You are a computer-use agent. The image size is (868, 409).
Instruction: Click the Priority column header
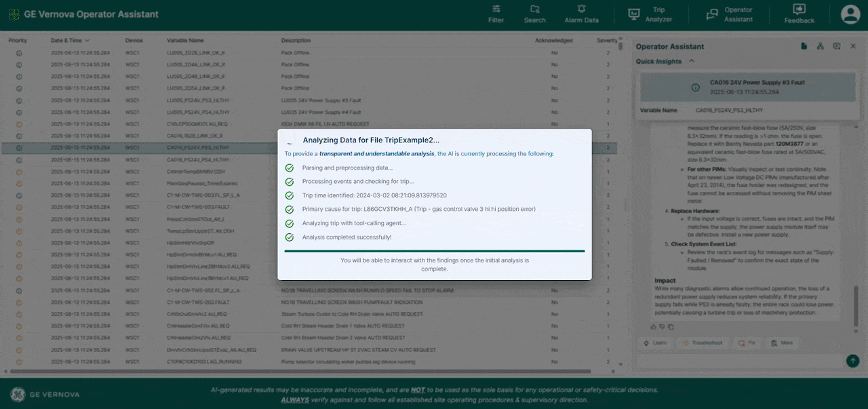coord(18,41)
